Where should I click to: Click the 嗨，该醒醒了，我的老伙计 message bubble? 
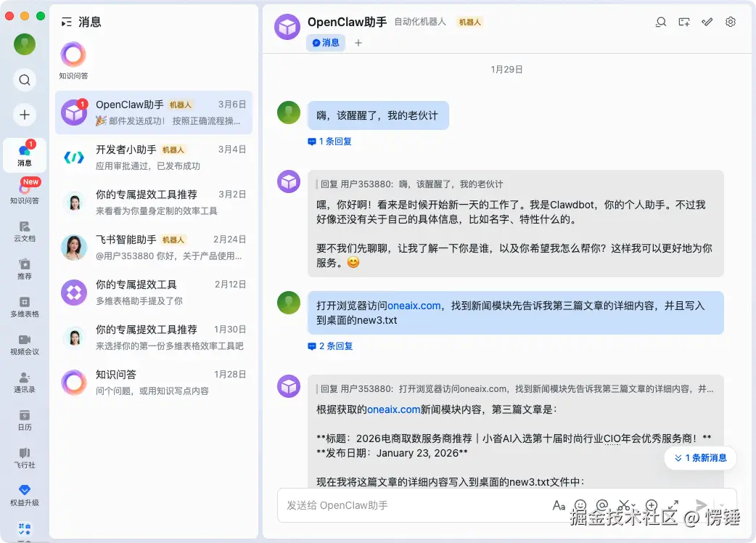coord(378,115)
